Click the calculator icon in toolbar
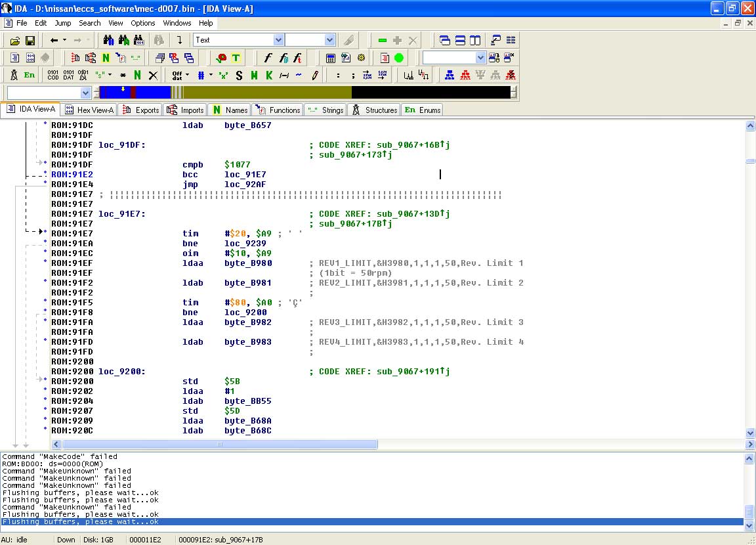Viewport: 756px width, 545px height. (331, 58)
